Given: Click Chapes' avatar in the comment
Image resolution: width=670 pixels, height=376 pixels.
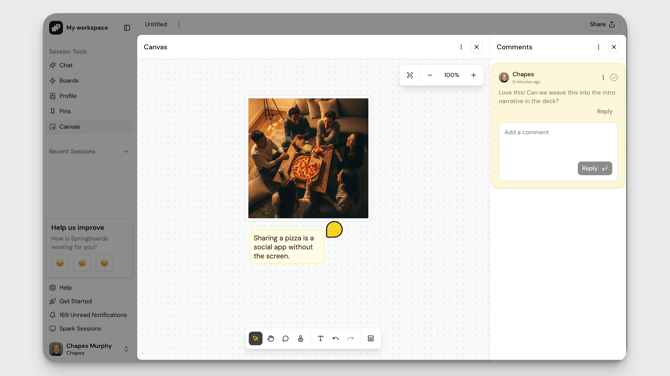Looking at the screenshot, I should point(504,77).
